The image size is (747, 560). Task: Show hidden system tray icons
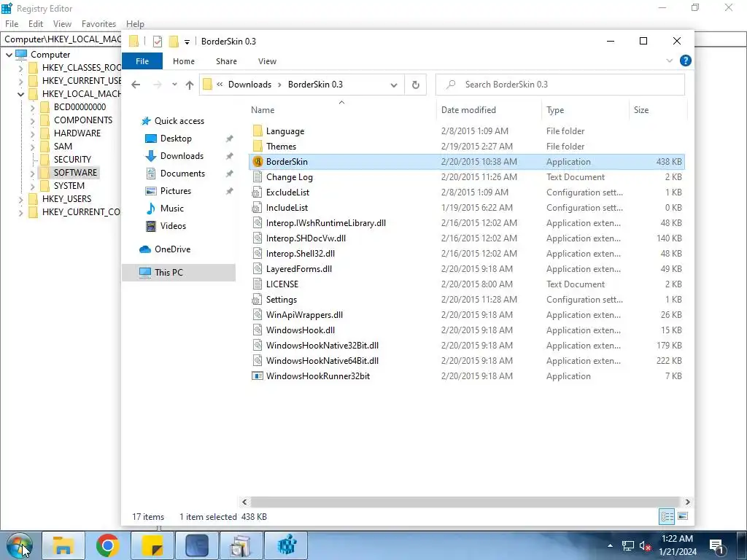tap(610, 545)
